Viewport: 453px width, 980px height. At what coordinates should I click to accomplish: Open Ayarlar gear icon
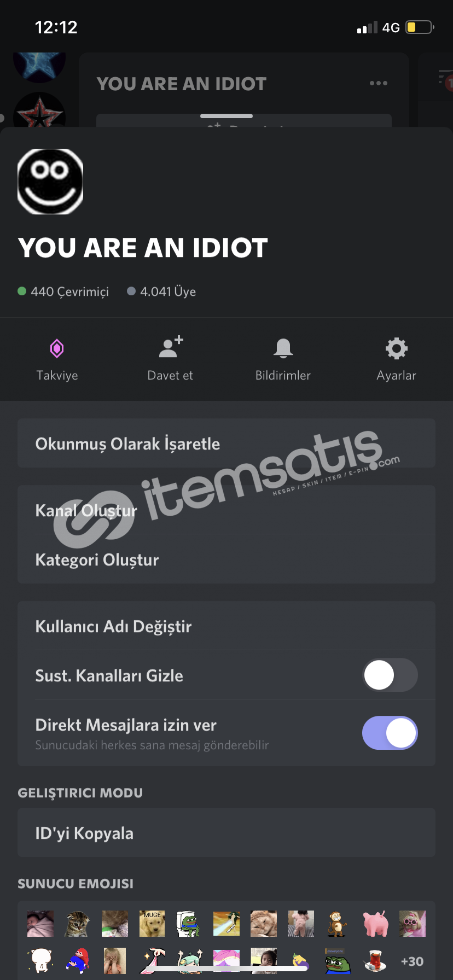pos(397,348)
